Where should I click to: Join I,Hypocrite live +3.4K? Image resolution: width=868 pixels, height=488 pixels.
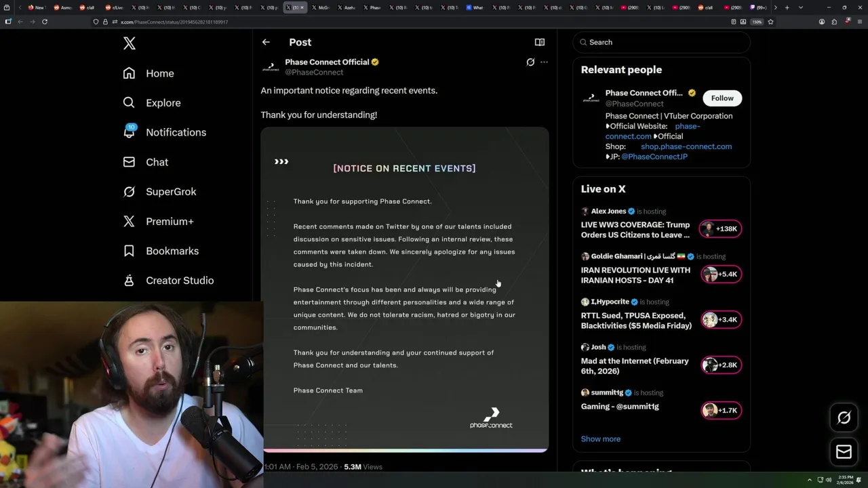721,320
